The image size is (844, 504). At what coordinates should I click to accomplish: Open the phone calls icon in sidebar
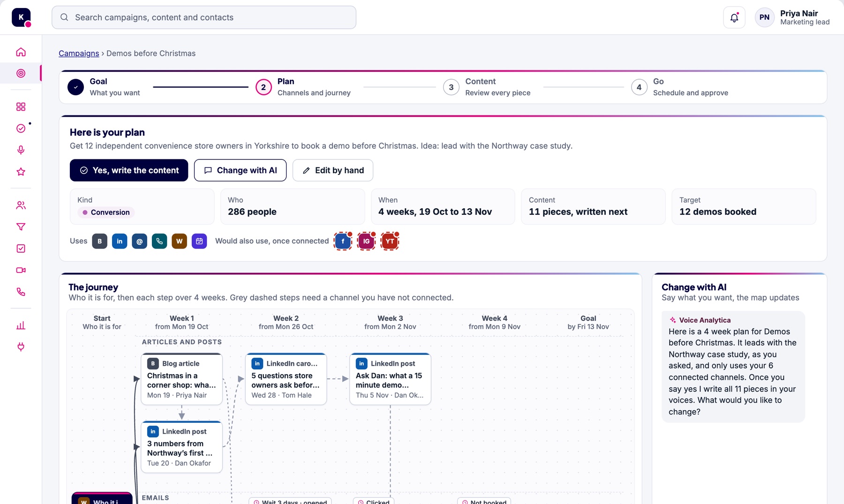click(x=21, y=292)
